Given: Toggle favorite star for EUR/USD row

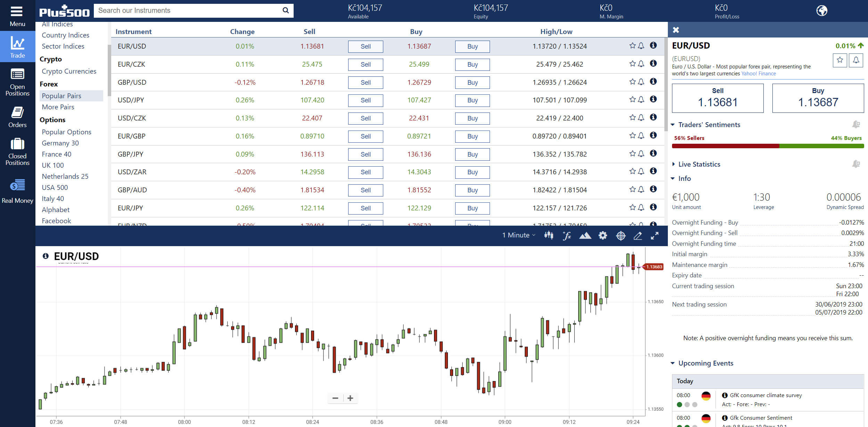Looking at the screenshot, I should [x=632, y=45].
